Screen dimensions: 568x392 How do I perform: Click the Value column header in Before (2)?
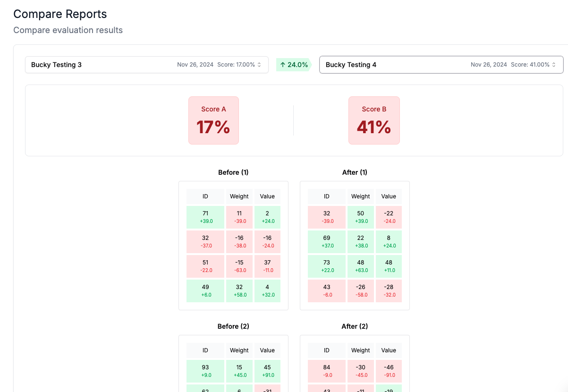[x=267, y=350]
